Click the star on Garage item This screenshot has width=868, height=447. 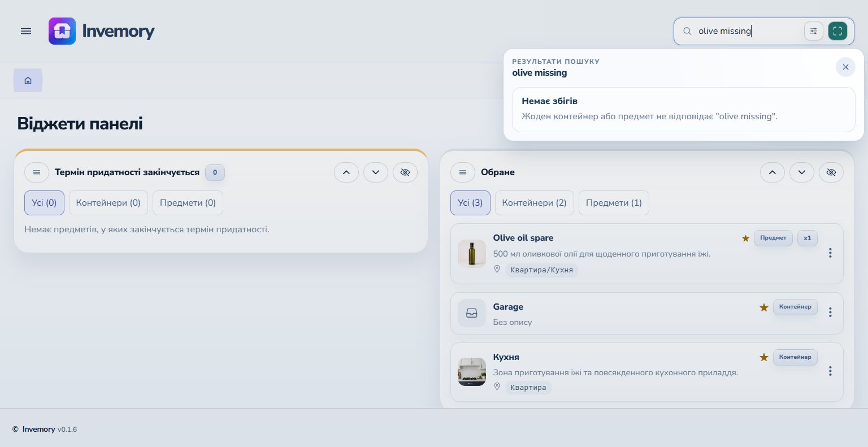tap(764, 307)
